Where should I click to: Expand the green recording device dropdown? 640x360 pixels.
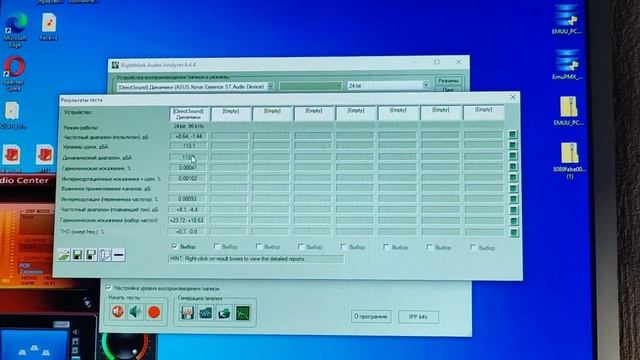(338, 86)
